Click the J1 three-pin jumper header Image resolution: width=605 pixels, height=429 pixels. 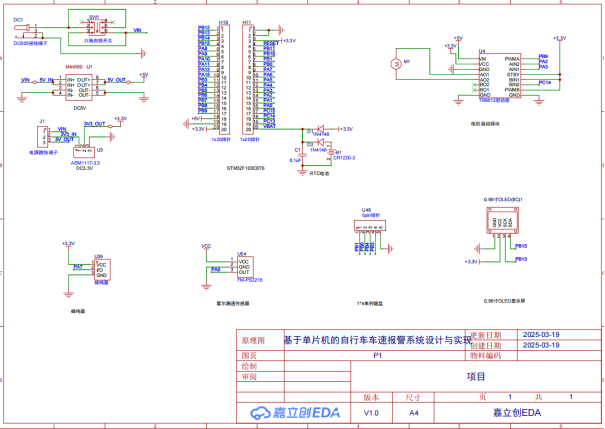point(42,136)
